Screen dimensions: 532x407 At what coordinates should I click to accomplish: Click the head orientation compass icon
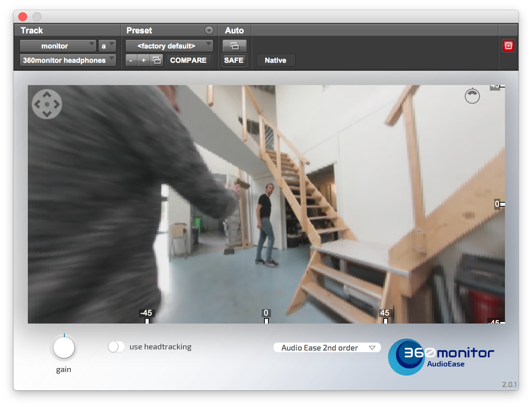[x=472, y=96]
